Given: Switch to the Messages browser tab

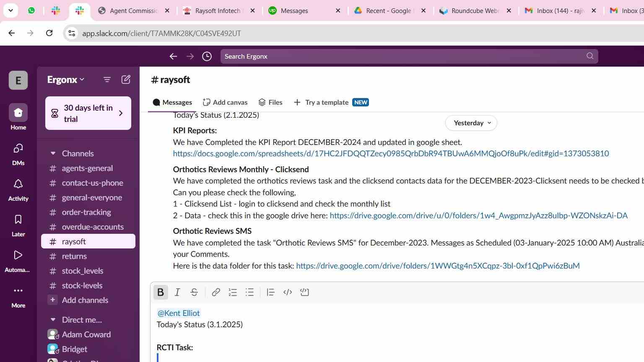Looking at the screenshot, I should [305, 10].
